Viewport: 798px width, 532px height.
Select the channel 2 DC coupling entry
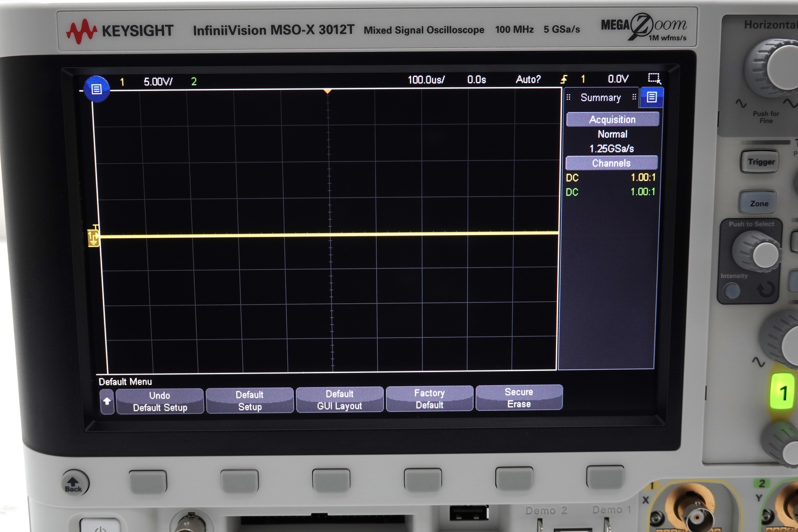pyautogui.click(x=572, y=192)
